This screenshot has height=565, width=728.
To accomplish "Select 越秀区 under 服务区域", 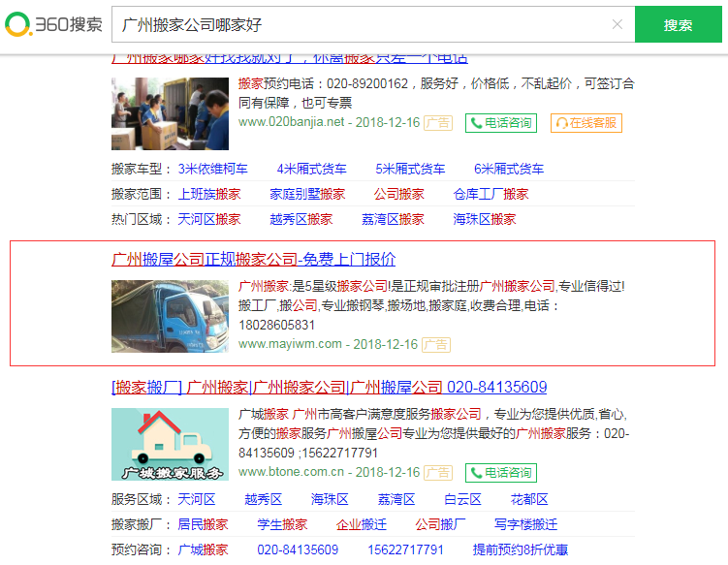I will (264, 499).
